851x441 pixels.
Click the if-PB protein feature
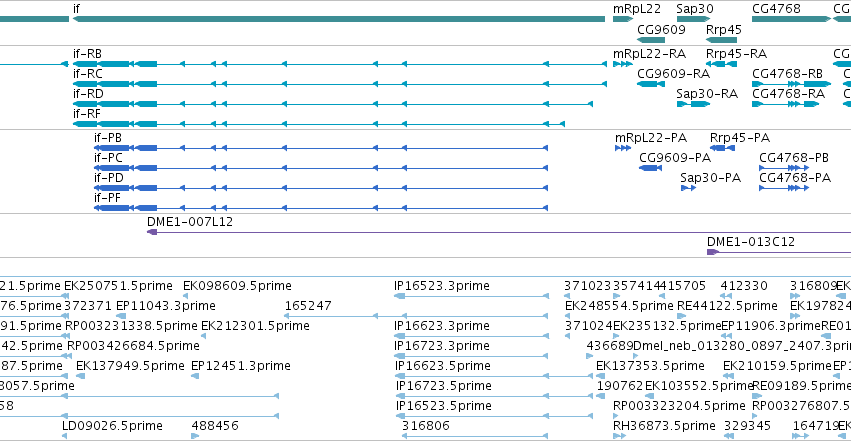point(321,148)
